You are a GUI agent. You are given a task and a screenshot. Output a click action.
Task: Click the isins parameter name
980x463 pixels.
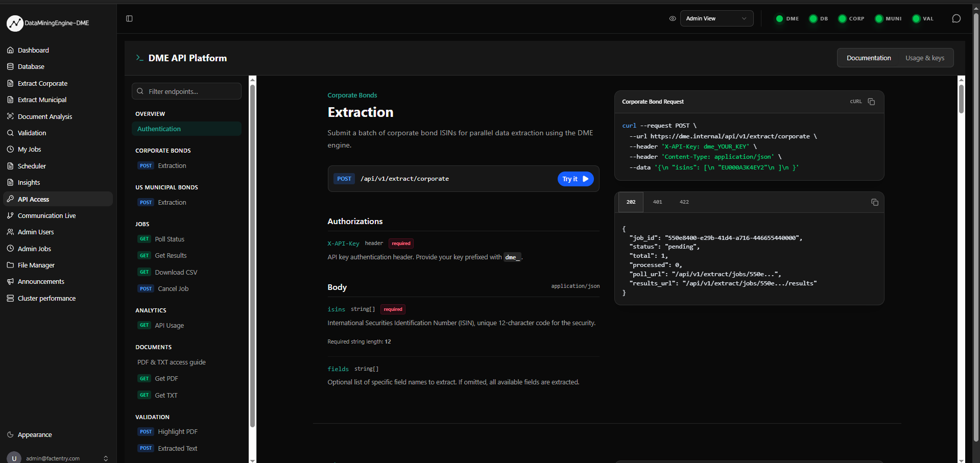click(x=336, y=309)
